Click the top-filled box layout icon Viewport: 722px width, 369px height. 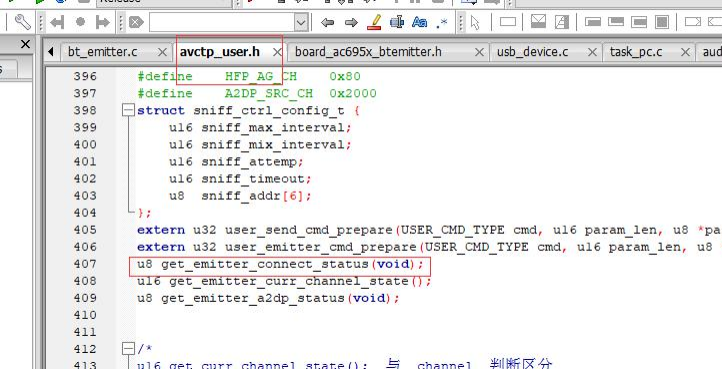click(x=616, y=22)
